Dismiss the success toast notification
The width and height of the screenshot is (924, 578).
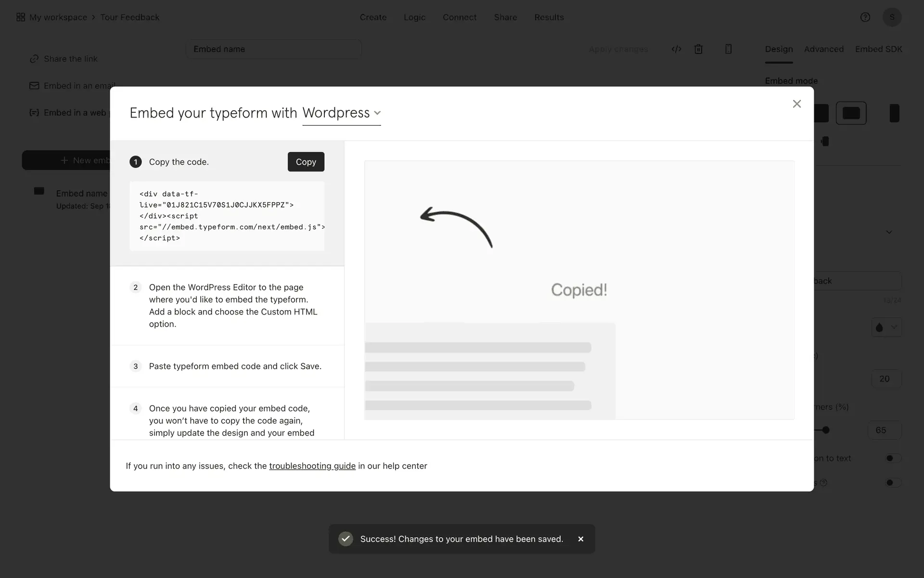pos(580,539)
